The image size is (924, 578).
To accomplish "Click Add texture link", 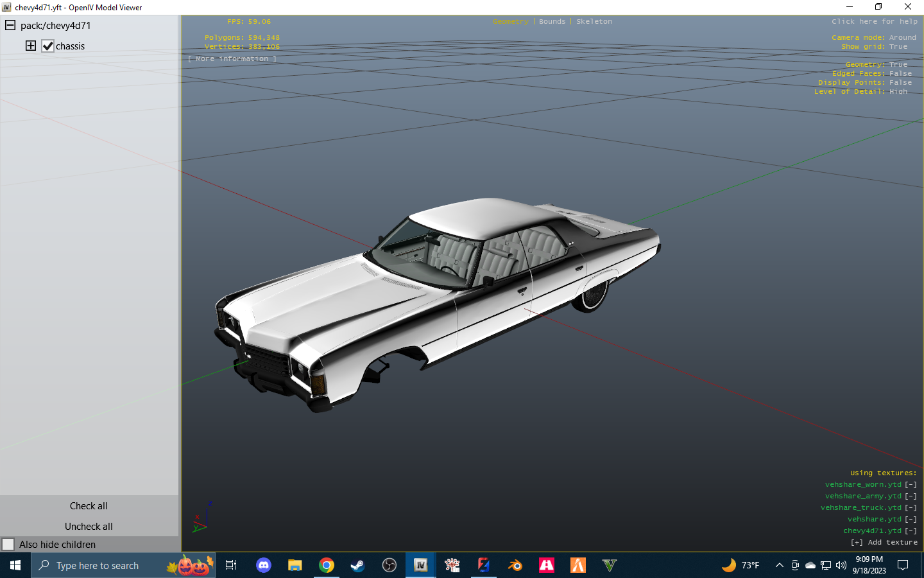I will [x=884, y=543].
